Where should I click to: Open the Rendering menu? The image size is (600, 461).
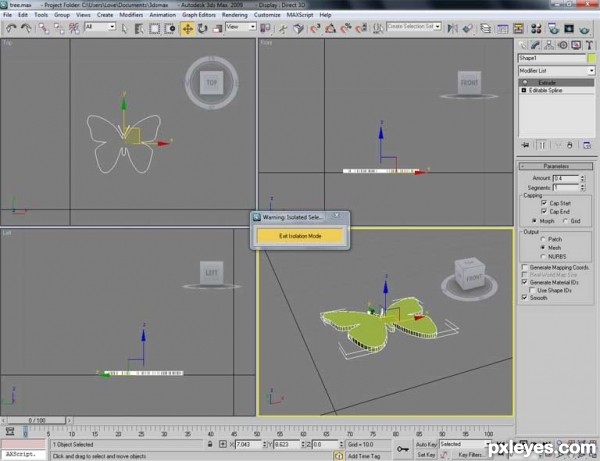tap(235, 15)
